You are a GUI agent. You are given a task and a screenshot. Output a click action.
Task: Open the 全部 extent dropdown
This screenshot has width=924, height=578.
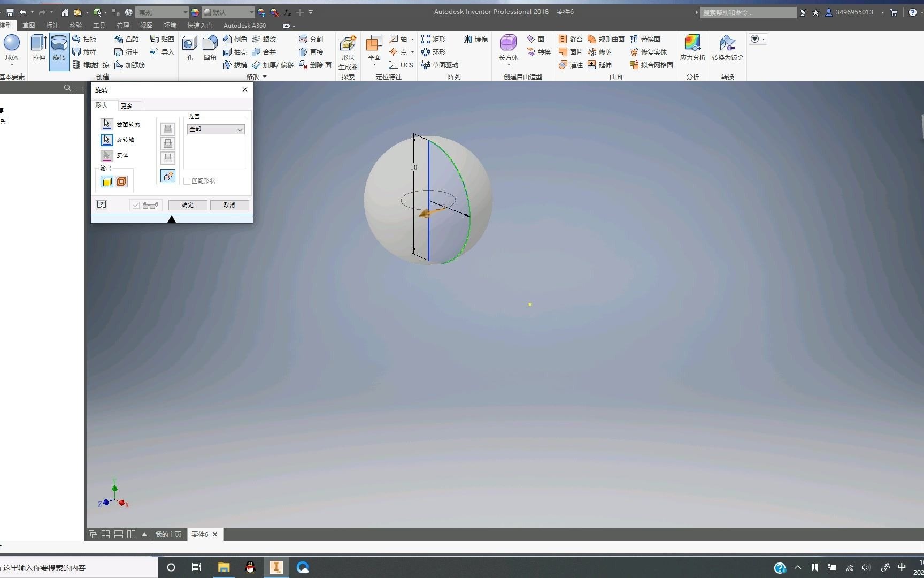click(240, 129)
